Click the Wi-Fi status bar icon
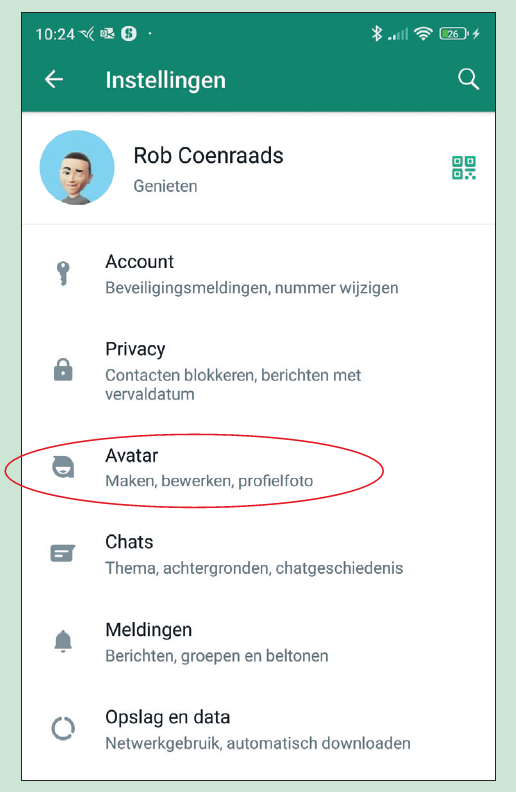 (x=423, y=33)
